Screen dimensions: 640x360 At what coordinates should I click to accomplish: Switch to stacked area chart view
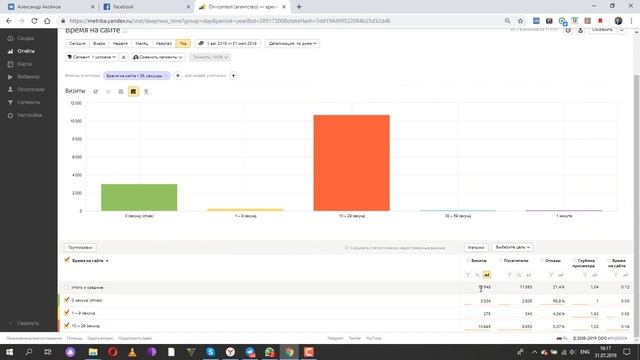pyautogui.click(x=121, y=91)
